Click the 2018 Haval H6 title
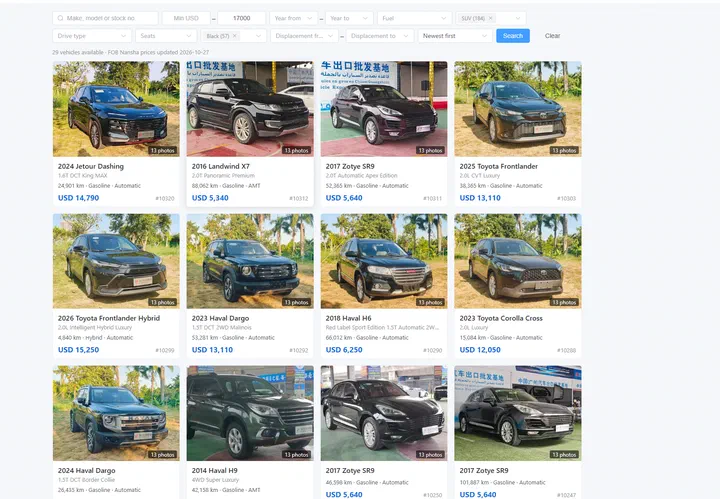This screenshot has height=499, width=720. [349, 318]
